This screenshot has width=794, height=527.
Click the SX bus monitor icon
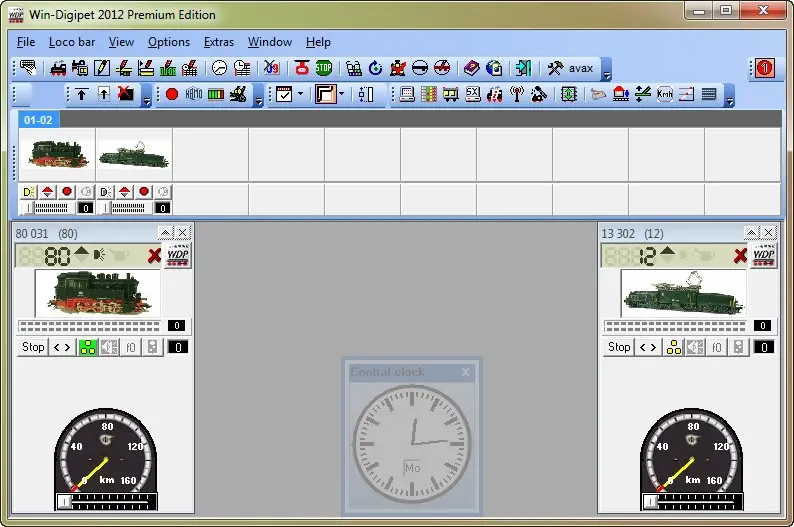click(472, 94)
